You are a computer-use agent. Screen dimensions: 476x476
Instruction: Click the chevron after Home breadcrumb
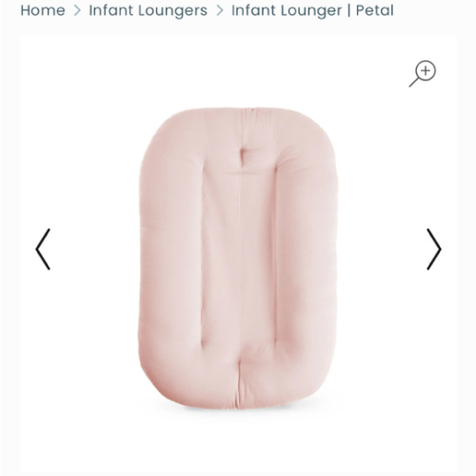77,10
